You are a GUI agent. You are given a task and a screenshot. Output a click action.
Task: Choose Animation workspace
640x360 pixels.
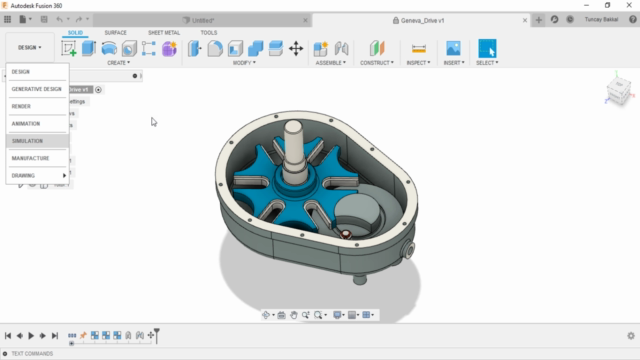pos(37,123)
